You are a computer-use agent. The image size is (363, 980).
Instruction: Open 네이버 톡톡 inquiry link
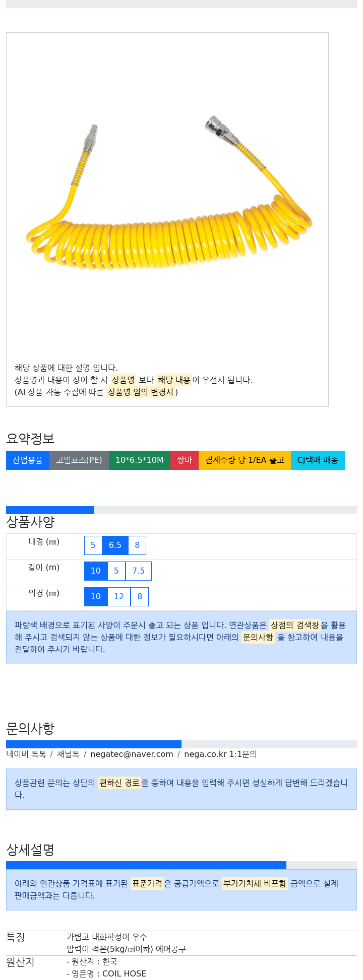pos(26,754)
